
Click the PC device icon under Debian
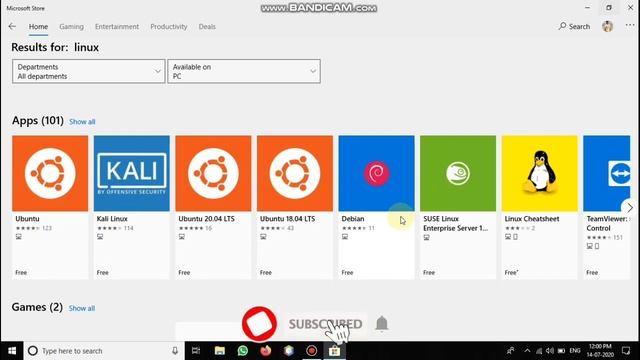point(345,237)
